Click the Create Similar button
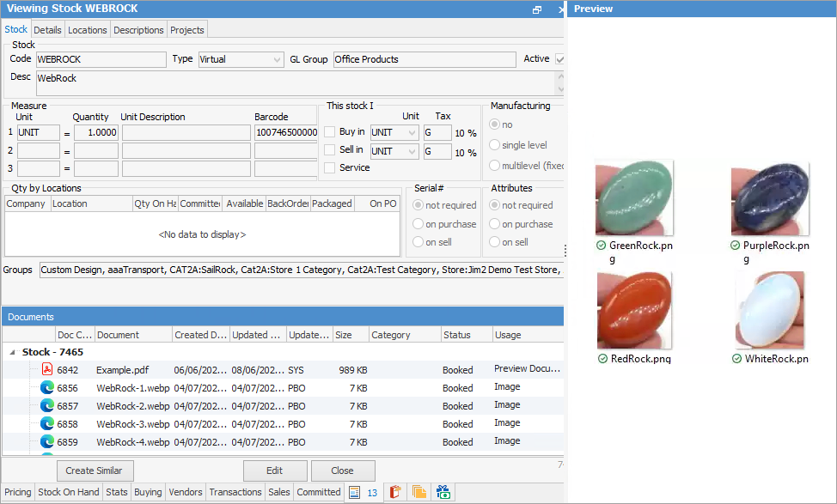Viewport: 837px width, 504px height. [95, 471]
